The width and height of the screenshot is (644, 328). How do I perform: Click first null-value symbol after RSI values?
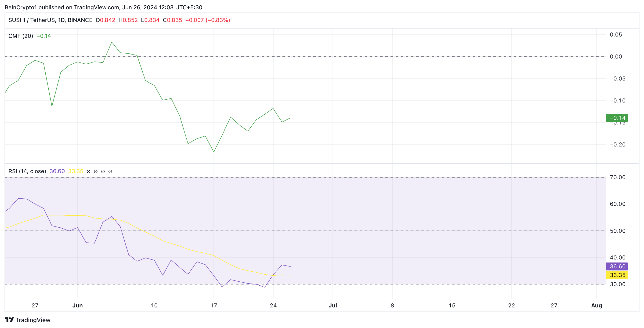point(88,171)
